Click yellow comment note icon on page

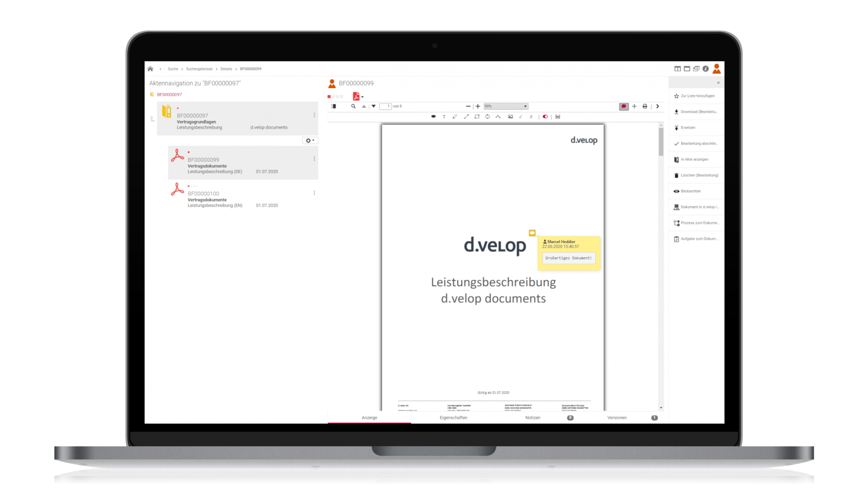[532, 233]
